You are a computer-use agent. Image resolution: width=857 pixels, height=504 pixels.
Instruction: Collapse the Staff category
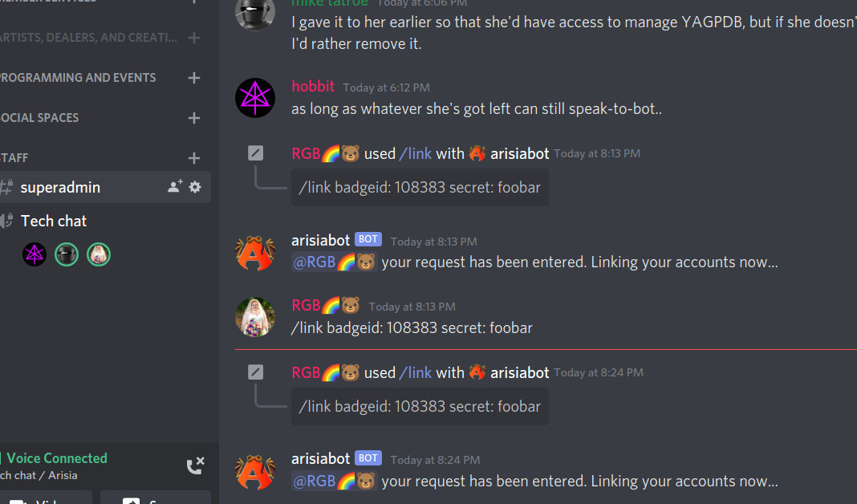click(14, 158)
